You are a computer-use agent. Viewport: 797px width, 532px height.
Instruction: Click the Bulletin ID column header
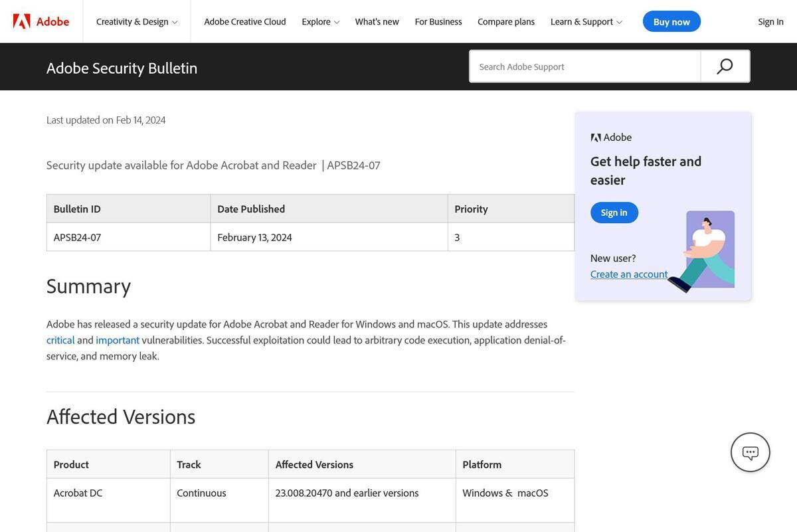(128, 209)
